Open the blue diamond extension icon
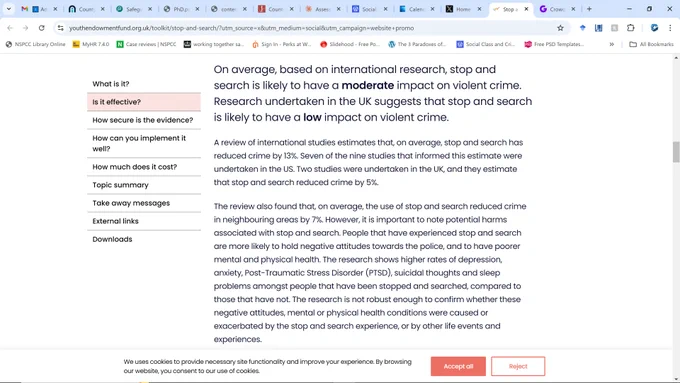 tap(582, 28)
